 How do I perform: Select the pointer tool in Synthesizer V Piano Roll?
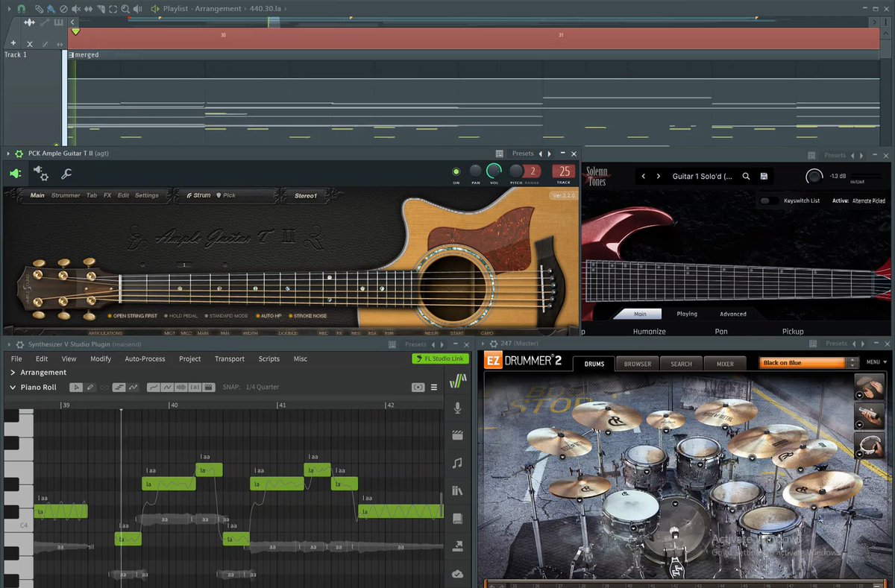76,388
